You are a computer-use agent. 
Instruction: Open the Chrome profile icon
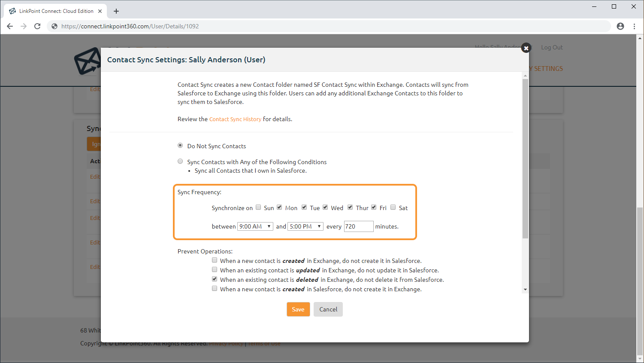[x=620, y=26]
